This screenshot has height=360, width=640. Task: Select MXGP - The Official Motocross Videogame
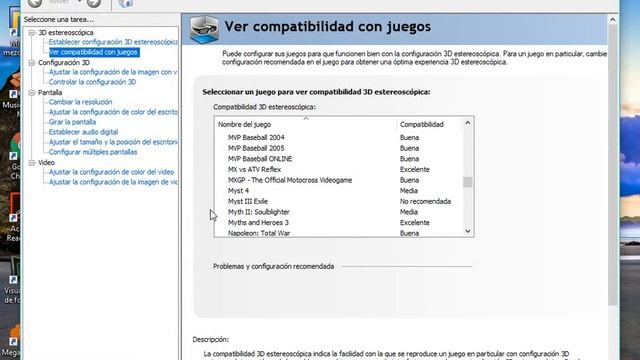click(x=290, y=180)
